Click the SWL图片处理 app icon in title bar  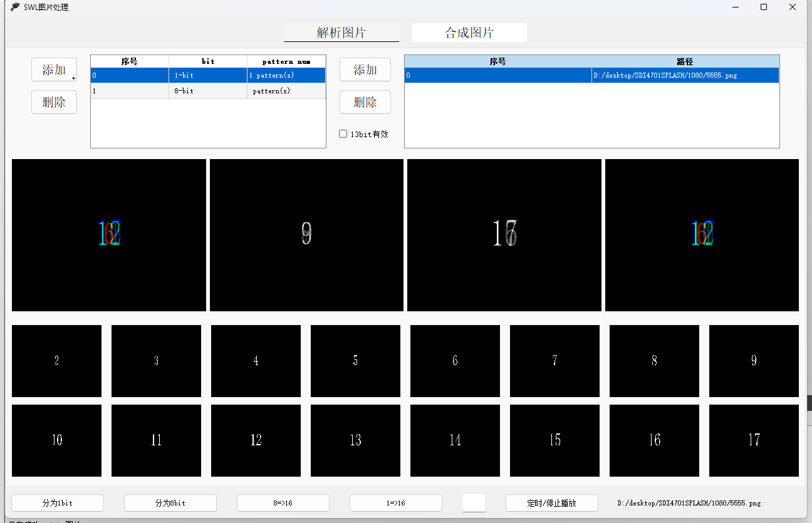[x=15, y=7]
